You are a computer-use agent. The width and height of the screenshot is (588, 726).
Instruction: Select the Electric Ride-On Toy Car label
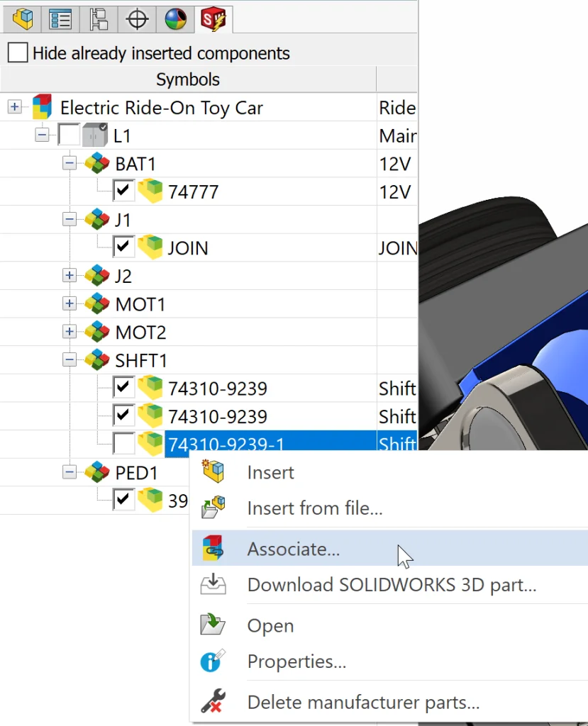click(161, 108)
